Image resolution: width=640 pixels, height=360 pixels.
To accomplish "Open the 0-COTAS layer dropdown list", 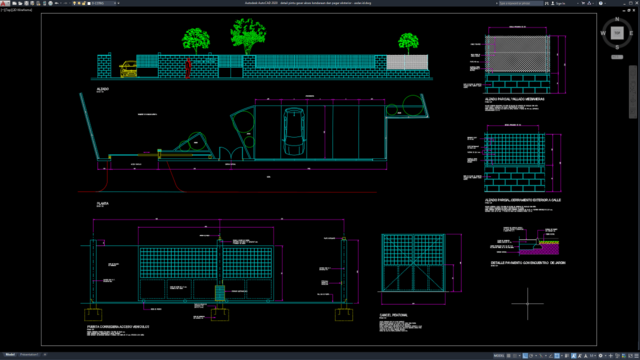I will click(103, 3).
